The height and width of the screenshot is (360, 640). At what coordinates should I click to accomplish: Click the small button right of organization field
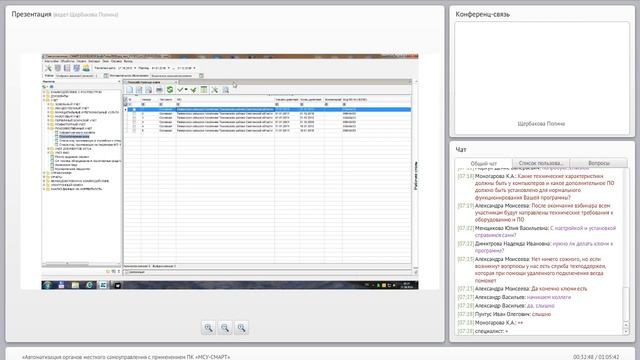click(201, 76)
